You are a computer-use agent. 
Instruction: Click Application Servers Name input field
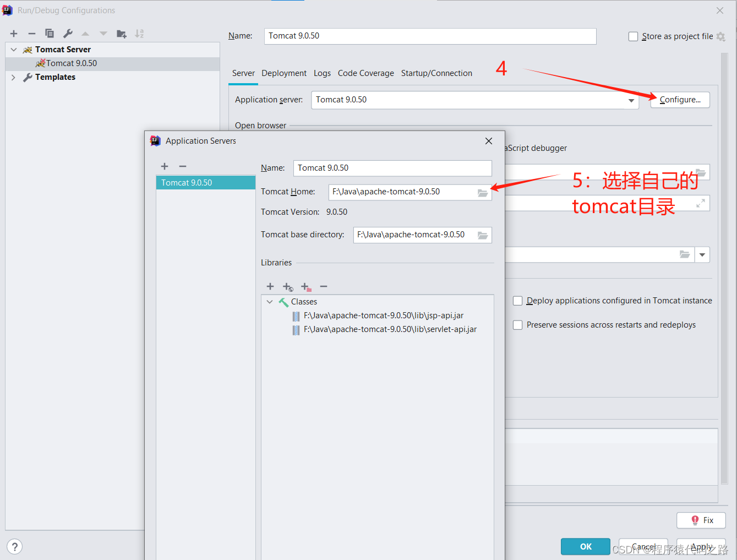(392, 168)
